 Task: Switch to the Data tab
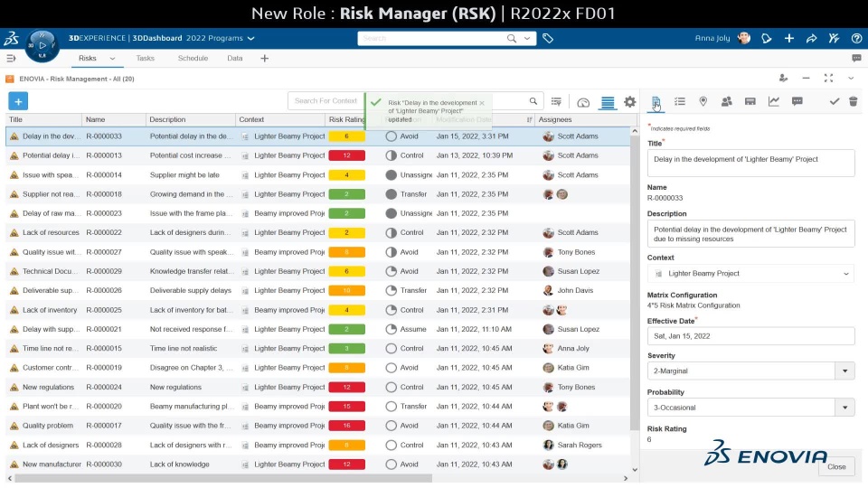coord(235,58)
